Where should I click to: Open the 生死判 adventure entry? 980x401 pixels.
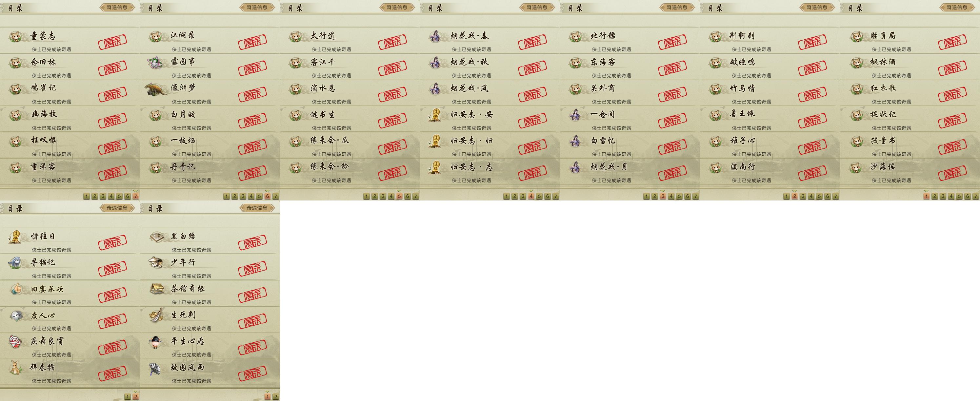[210, 320]
